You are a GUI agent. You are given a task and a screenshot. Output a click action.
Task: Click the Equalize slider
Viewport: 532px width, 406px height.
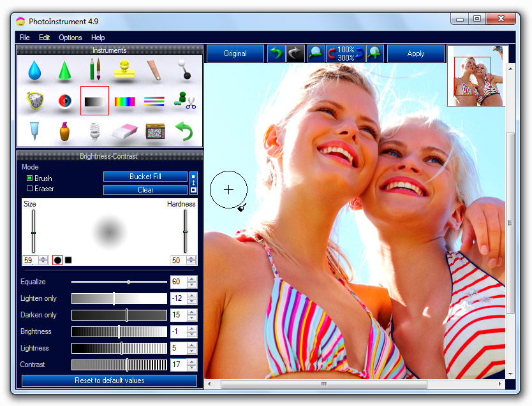click(x=119, y=282)
